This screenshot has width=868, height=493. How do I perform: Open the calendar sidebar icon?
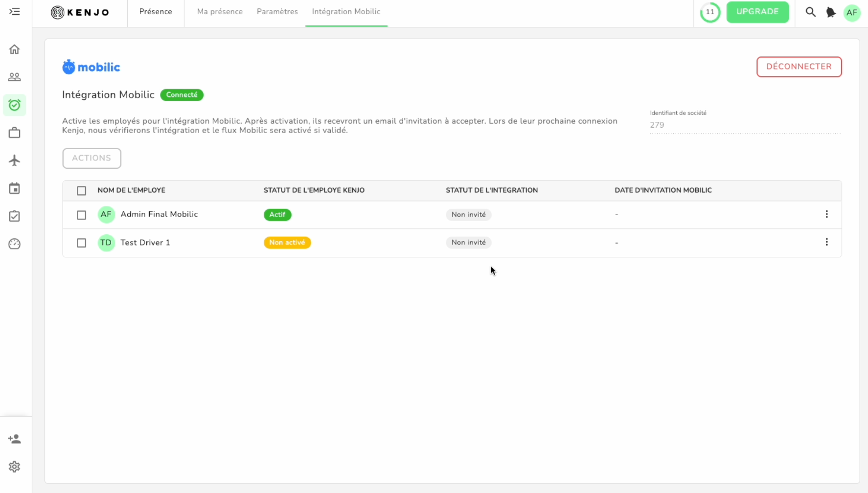pos(15,188)
